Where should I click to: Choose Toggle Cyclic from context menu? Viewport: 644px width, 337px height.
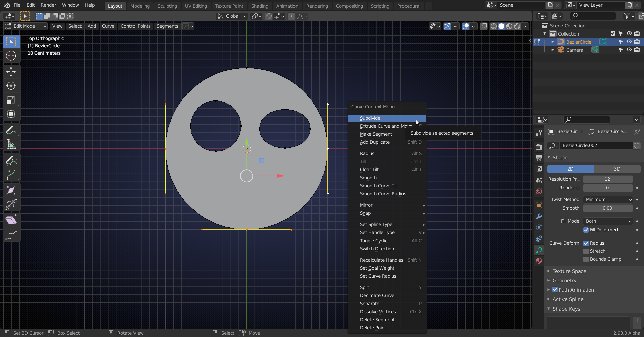(x=374, y=241)
